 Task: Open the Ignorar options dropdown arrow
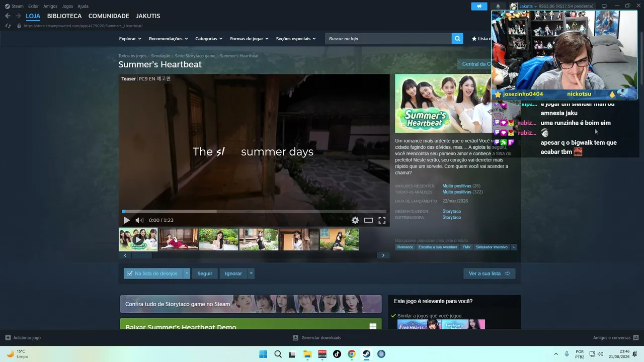click(x=251, y=274)
